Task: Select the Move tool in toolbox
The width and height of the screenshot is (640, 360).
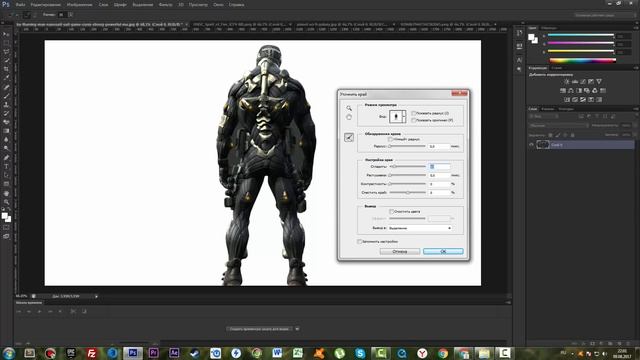Action: coord(6,34)
